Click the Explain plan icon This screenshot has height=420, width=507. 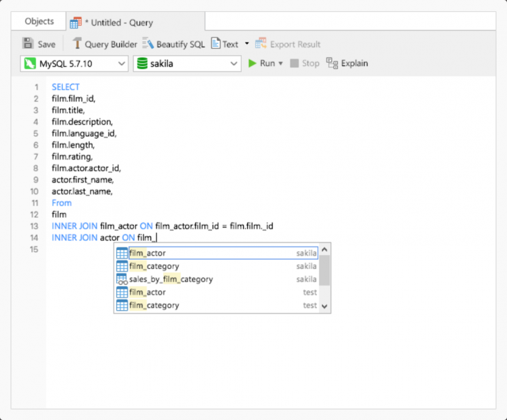click(x=332, y=63)
